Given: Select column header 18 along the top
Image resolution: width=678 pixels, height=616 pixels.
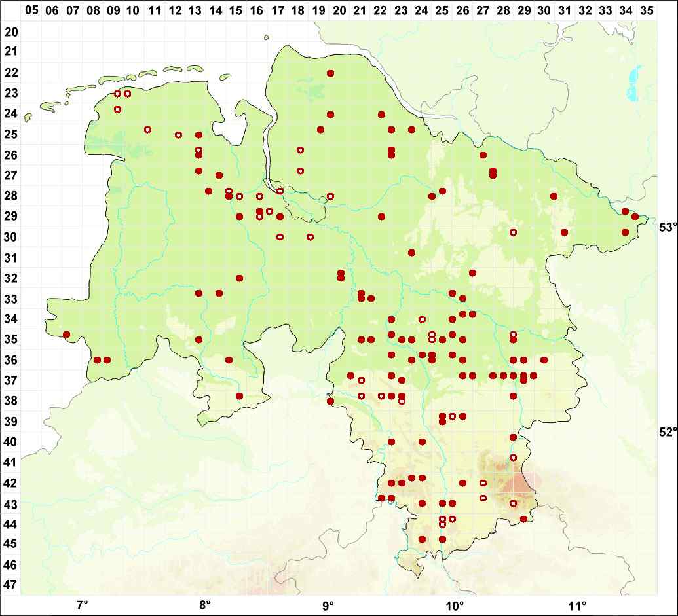Looking at the screenshot, I should pyautogui.click(x=297, y=10).
